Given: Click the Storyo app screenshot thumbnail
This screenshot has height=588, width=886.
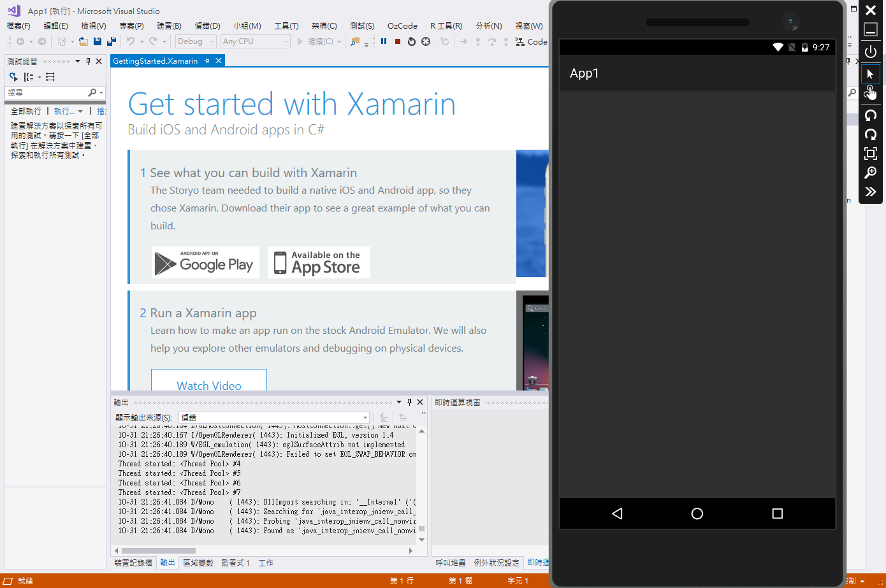Looking at the screenshot, I should click(x=532, y=213).
